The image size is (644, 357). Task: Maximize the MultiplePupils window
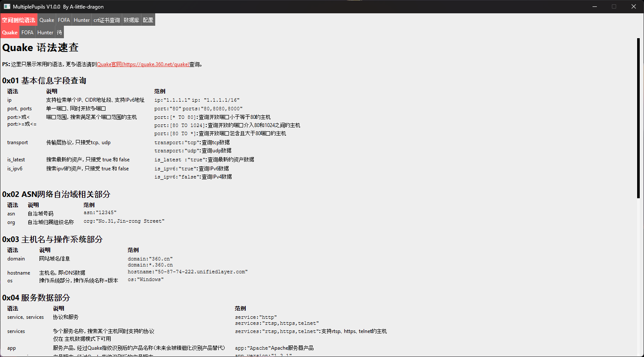pyautogui.click(x=614, y=6)
